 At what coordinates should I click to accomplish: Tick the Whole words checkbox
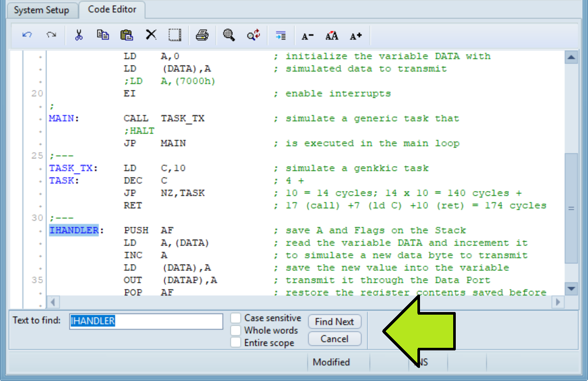click(x=235, y=330)
